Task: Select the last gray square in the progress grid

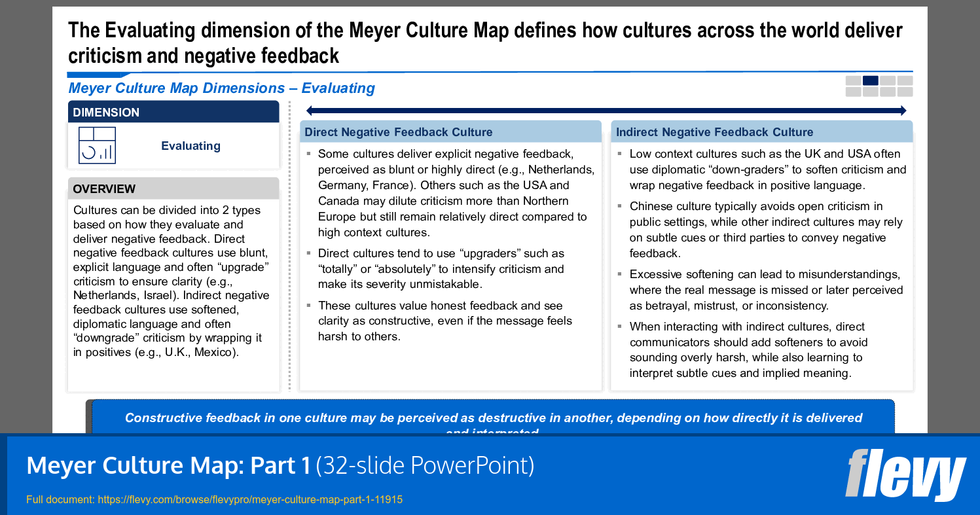Action: click(x=906, y=92)
